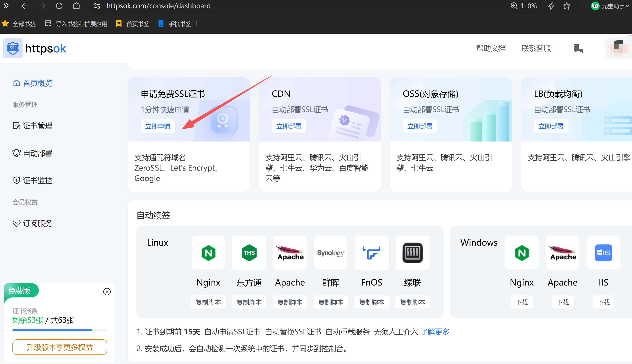Select the Windows IIS icon
The height and width of the screenshot is (364, 632).
tap(604, 253)
